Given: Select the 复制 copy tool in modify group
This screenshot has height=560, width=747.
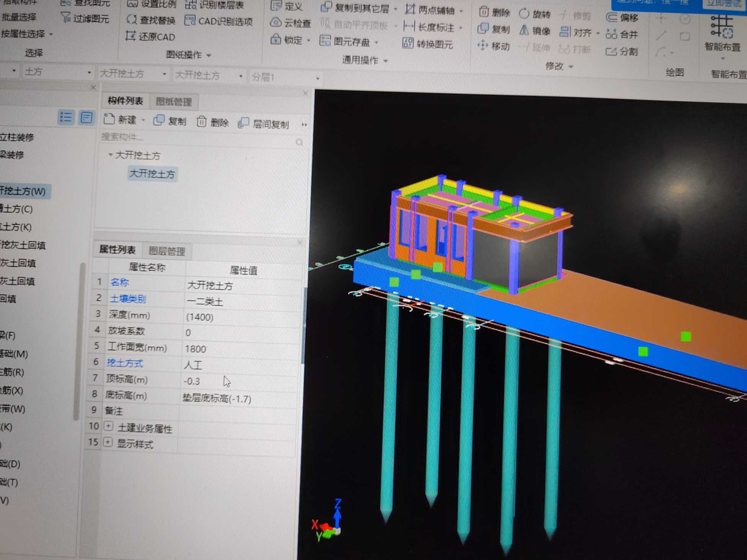Looking at the screenshot, I should pos(494,29).
